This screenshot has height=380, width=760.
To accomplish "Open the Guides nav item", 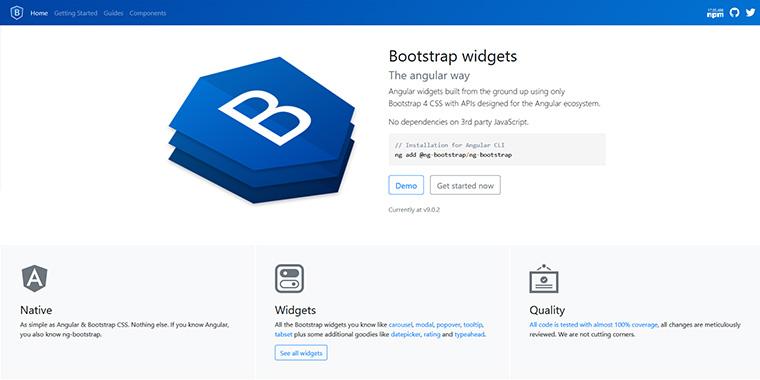I will pyautogui.click(x=113, y=13).
